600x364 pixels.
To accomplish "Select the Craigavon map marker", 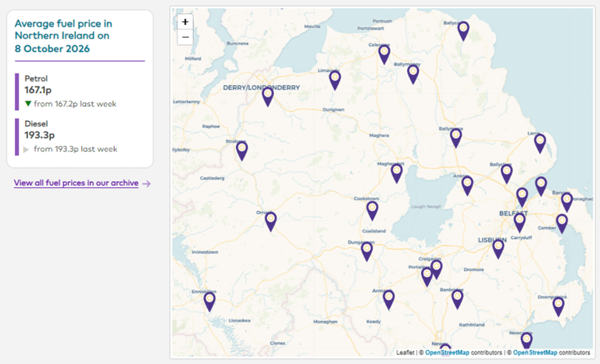I will pyautogui.click(x=436, y=269).
